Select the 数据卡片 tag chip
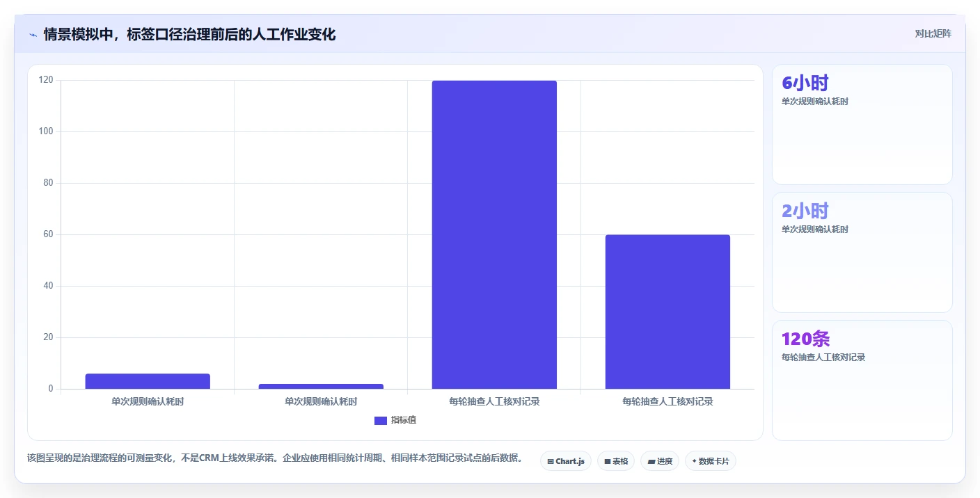 point(711,461)
